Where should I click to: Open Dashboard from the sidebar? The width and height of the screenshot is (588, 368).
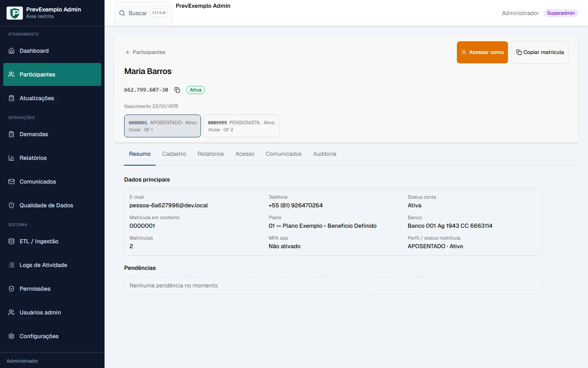(52, 51)
